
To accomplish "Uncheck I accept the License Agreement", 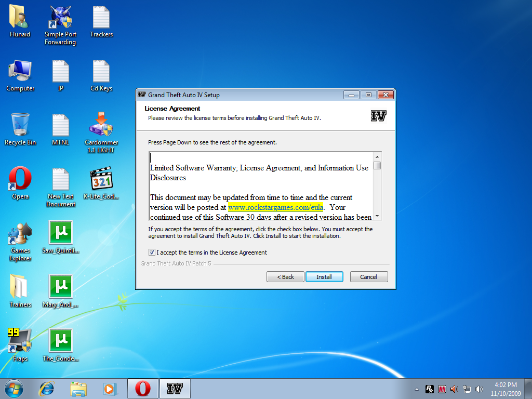I will 152,252.
